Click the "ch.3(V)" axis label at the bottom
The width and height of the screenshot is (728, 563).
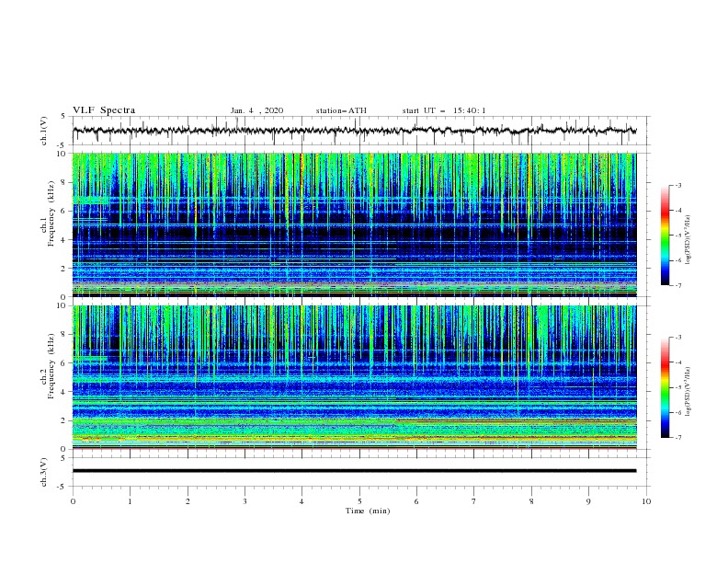tap(44, 472)
